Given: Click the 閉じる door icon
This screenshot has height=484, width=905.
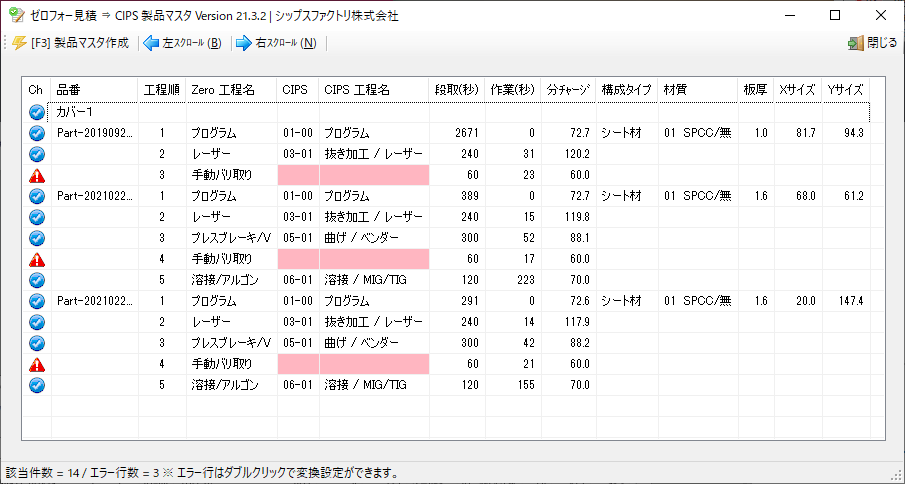Looking at the screenshot, I should pos(855,43).
